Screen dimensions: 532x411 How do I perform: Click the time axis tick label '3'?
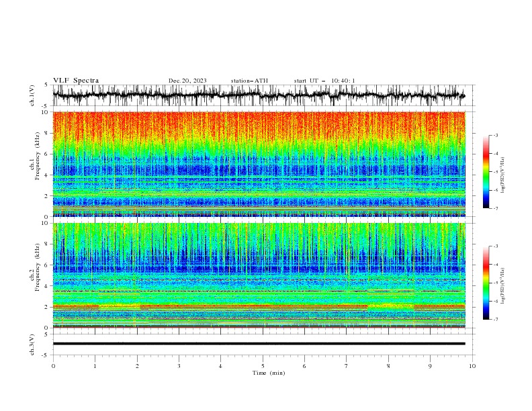pyautogui.click(x=179, y=366)
